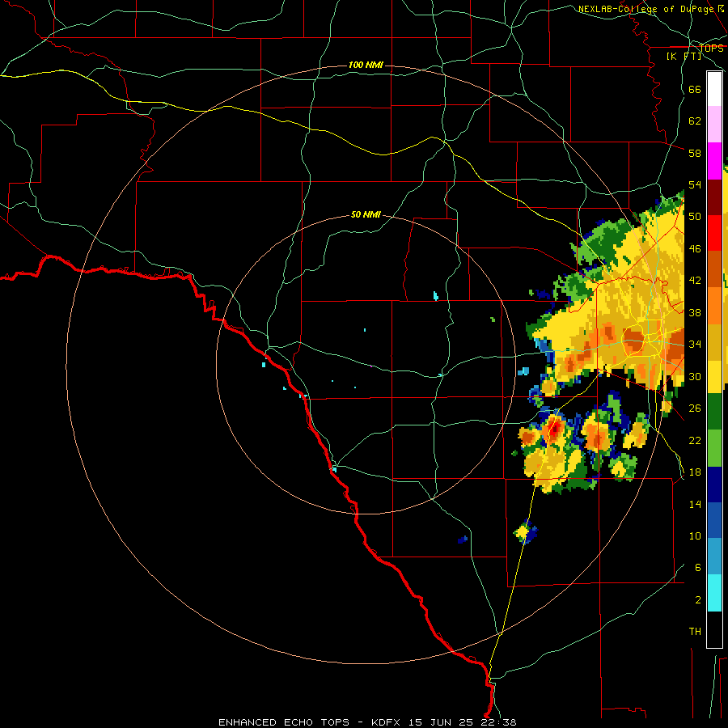Click the white 66 kft legend swatch
728x728 pixels.
(714, 89)
